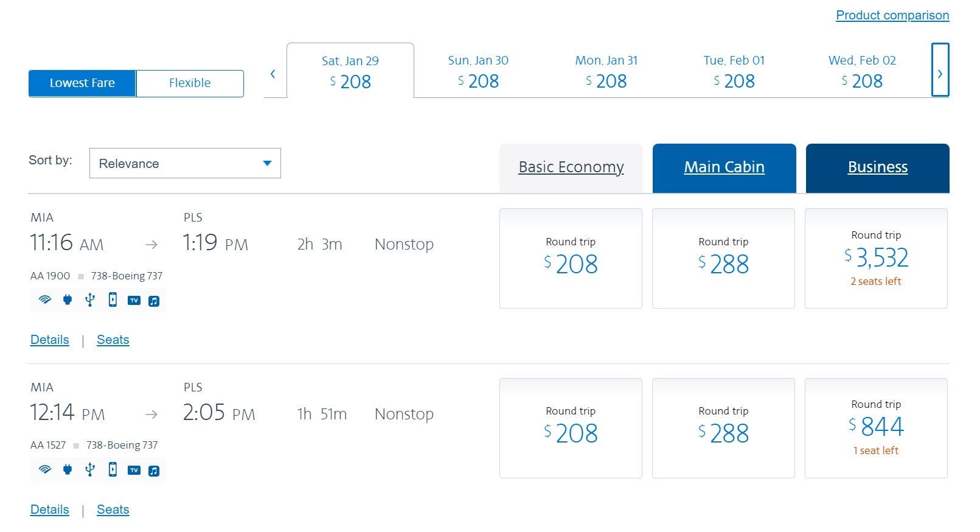Select the Lowest Fare toggle

pyautogui.click(x=82, y=83)
